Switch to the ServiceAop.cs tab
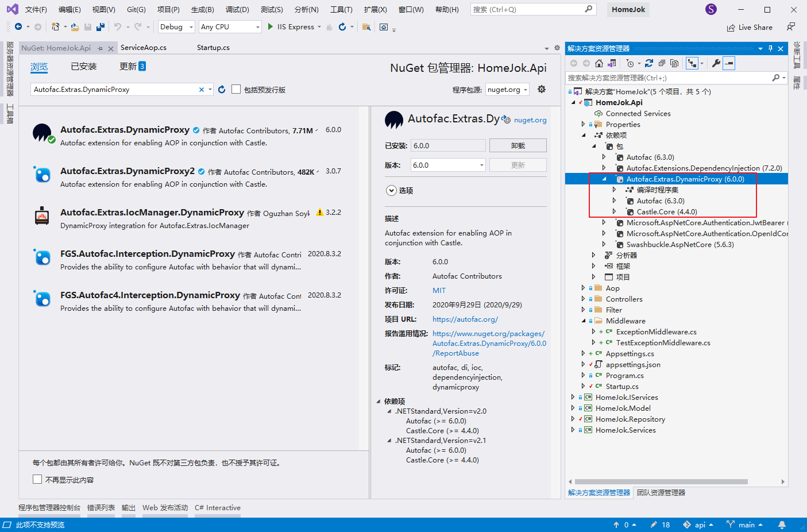This screenshot has height=532, width=807. [x=144, y=48]
